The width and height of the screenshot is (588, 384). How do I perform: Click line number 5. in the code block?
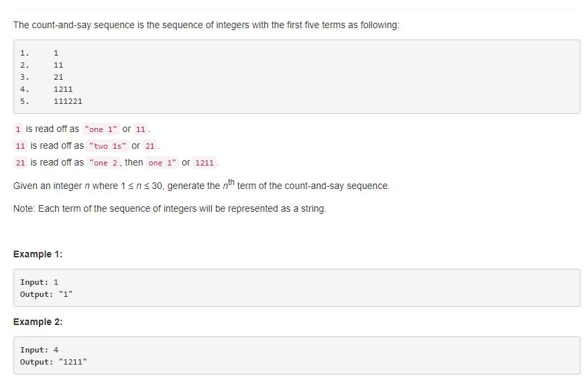click(24, 101)
